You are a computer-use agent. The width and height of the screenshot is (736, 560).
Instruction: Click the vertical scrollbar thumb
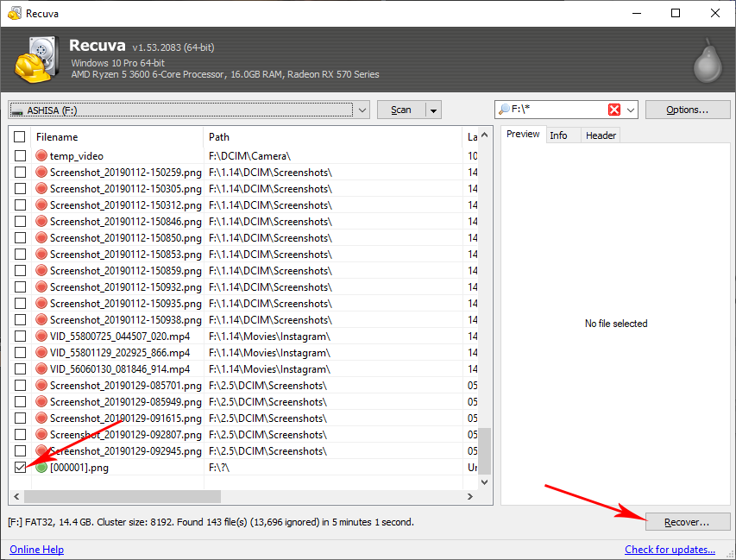pos(486,451)
